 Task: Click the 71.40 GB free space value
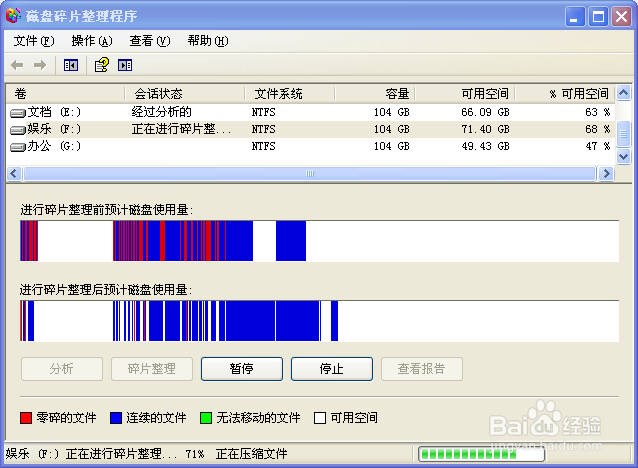485,129
